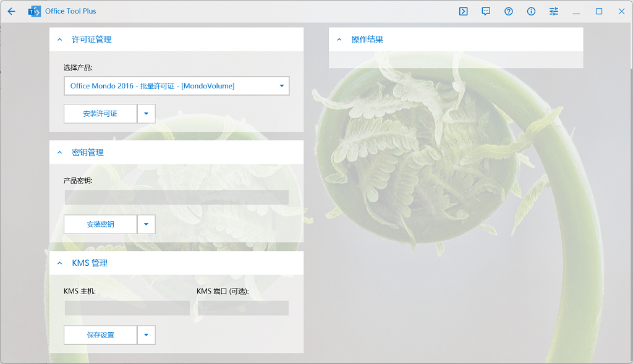Click the Office Tool Plus title text

(x=70, y=11)
